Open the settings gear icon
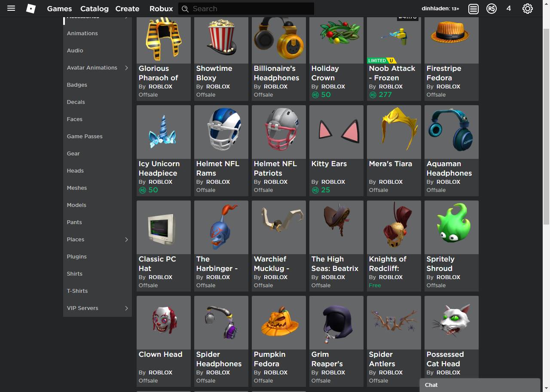Image resolution: width=550 pixels, height=392 pixels. coord(528,9)
